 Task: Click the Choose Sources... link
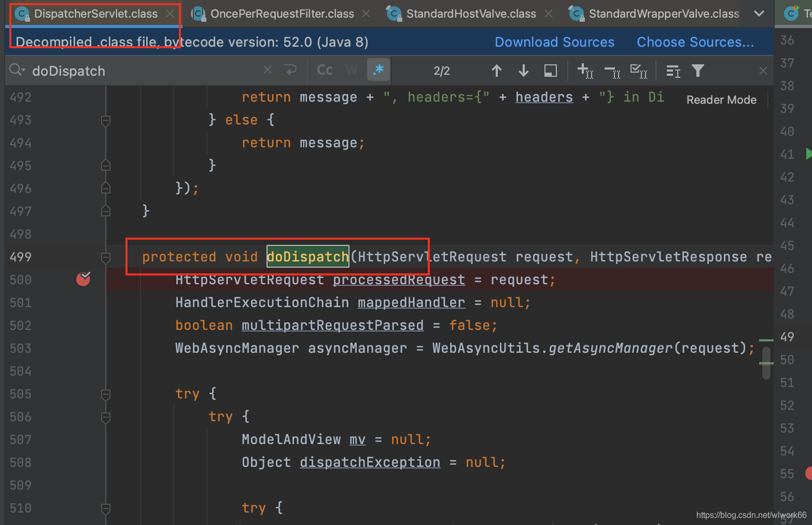(x=695, y=42)
